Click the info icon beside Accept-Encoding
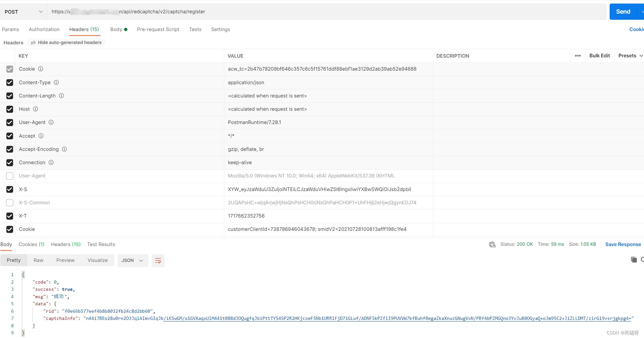 [64, 149]
